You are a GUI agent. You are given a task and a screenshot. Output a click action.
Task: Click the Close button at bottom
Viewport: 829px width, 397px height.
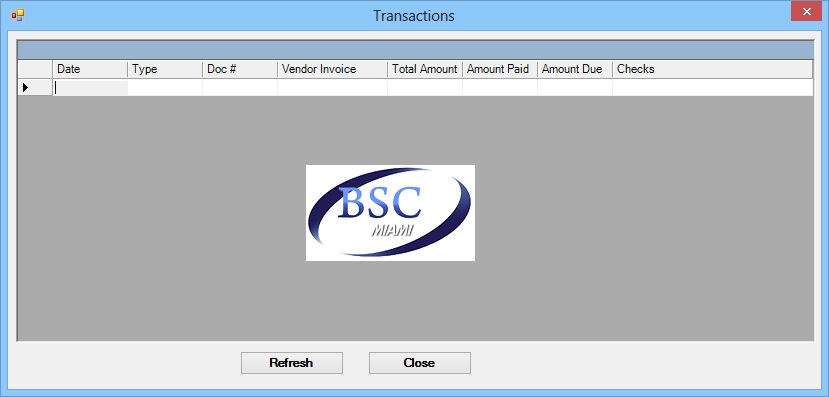[x=420, y=363]
